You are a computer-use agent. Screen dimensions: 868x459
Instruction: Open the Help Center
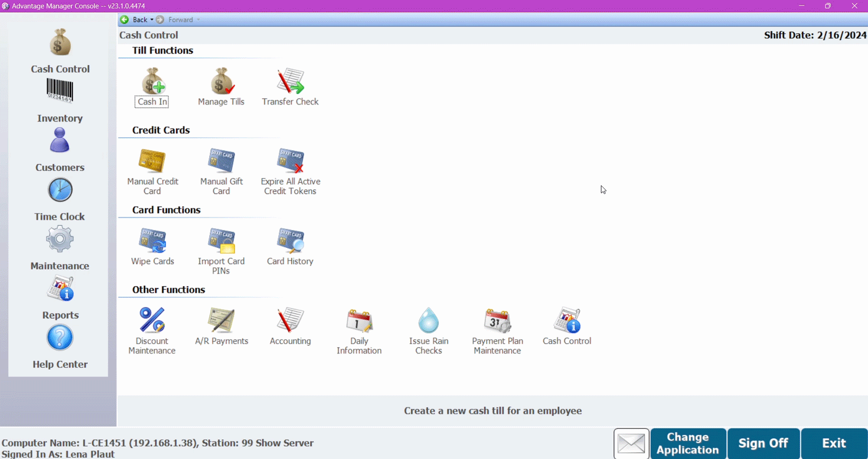click(60, 347)
